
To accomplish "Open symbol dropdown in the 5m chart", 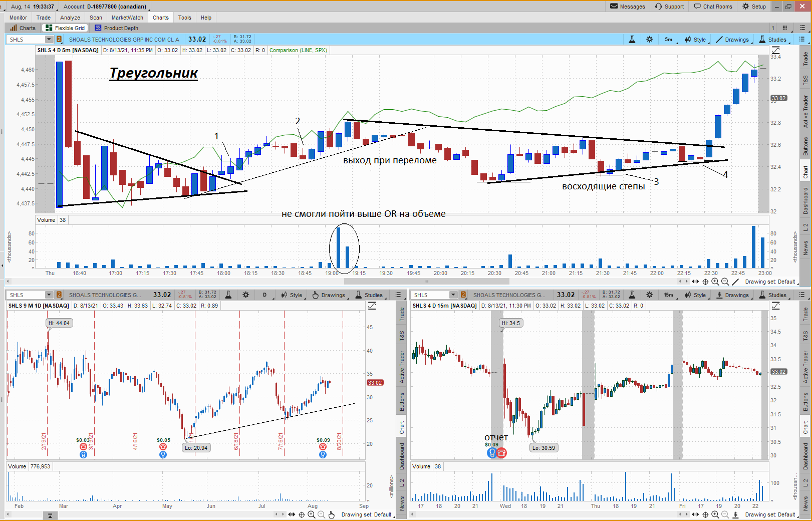I will (49, 40).
